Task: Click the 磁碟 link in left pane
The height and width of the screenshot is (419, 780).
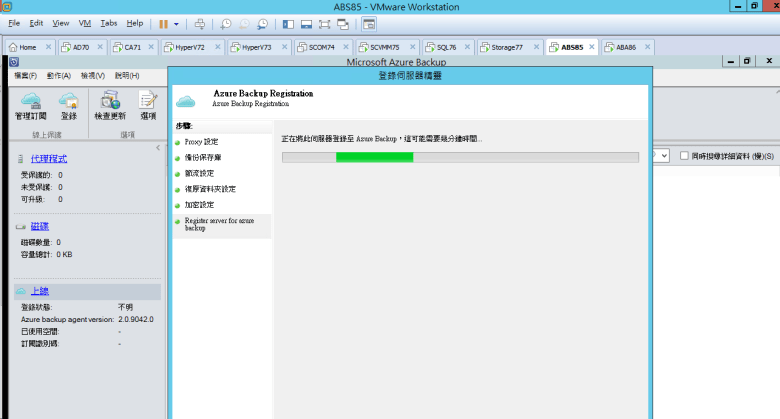Action: point(40,226)
